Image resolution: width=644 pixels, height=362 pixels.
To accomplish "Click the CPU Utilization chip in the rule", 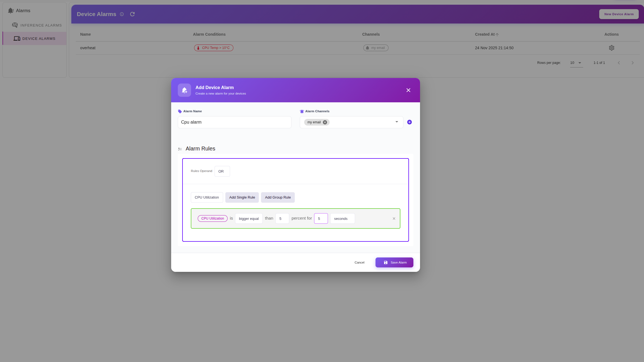I will [212, 218].
